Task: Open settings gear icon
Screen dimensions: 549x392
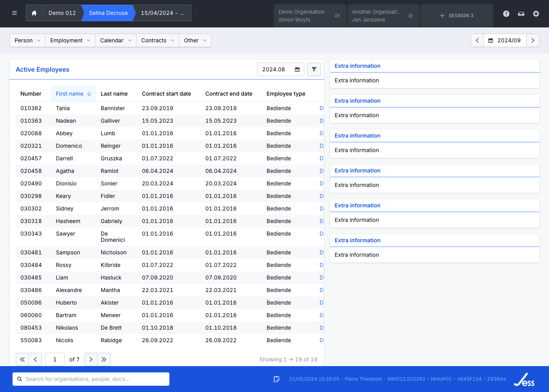Action: coord(536,14)
